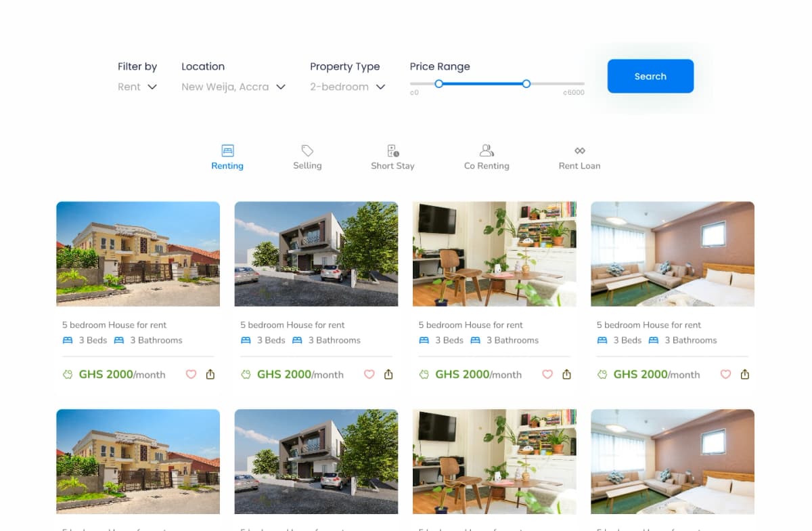812x531 pixels.
Task: Select the maximum handle on the Price Range slider
Action: pyautogui.click(x=526, y=83)
